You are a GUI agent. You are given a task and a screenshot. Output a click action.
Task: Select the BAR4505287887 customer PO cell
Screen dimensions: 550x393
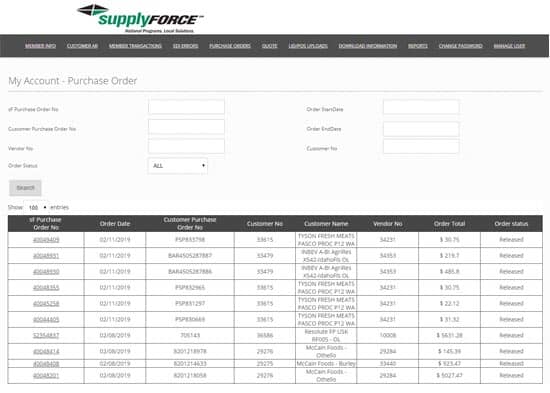point(190,255)
